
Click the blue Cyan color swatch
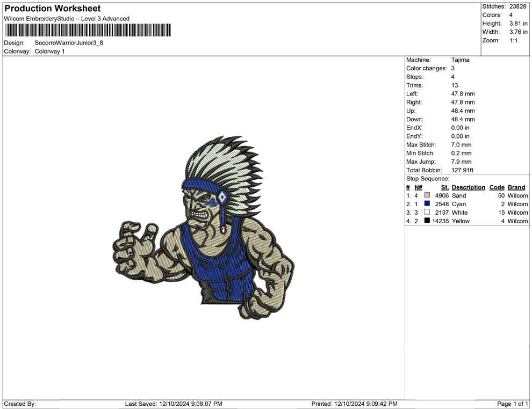pyautogui.click(x=427, y=204)
